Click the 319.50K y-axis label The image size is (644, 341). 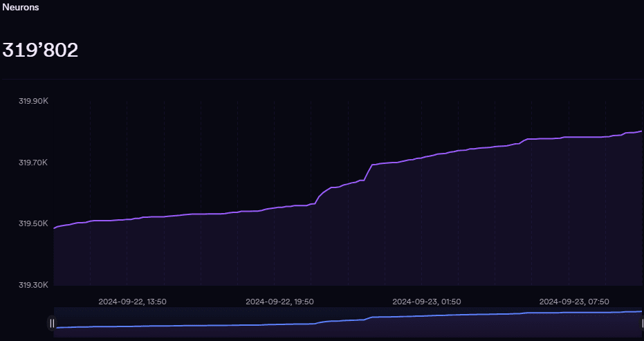tap(33, 223)
